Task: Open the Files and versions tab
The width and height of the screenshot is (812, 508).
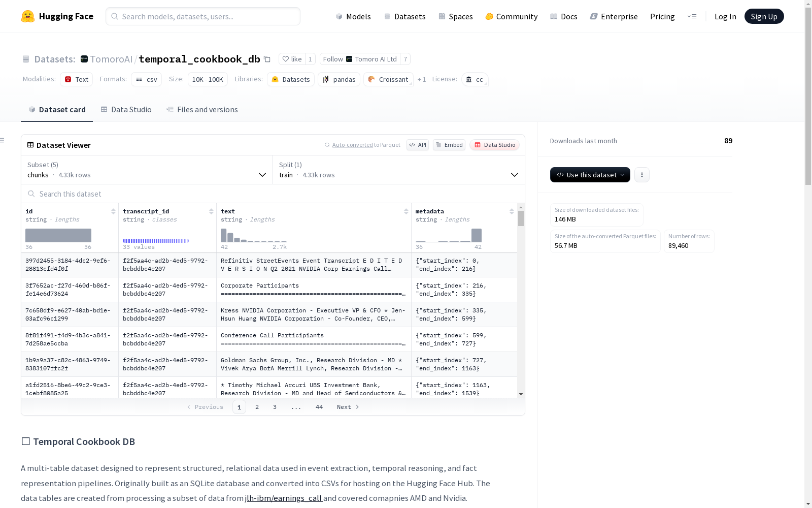Action: click(x=202, y=110)
